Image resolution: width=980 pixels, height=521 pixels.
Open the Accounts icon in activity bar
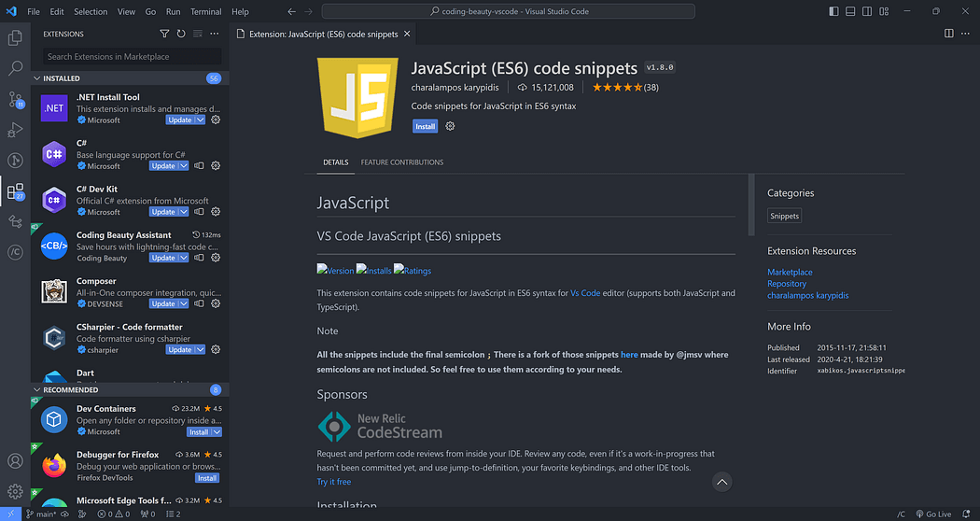(15, 461)
